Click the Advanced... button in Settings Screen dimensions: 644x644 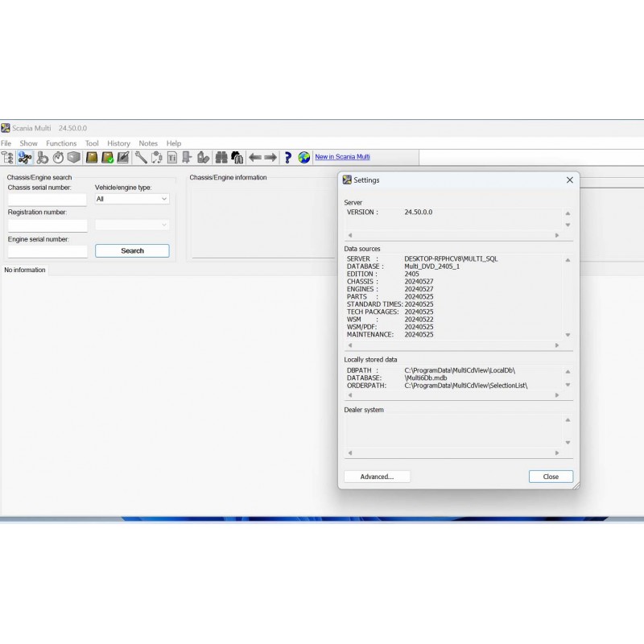[377, 477]
